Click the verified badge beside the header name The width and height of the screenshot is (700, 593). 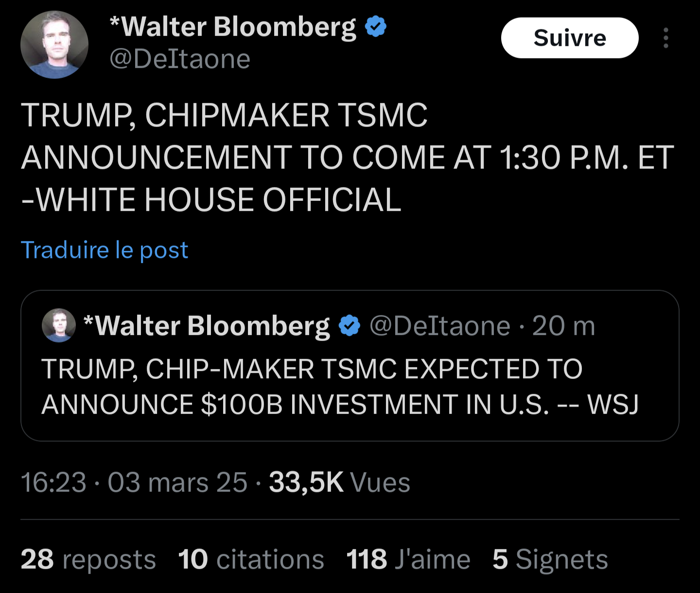(x=375, y=26)
